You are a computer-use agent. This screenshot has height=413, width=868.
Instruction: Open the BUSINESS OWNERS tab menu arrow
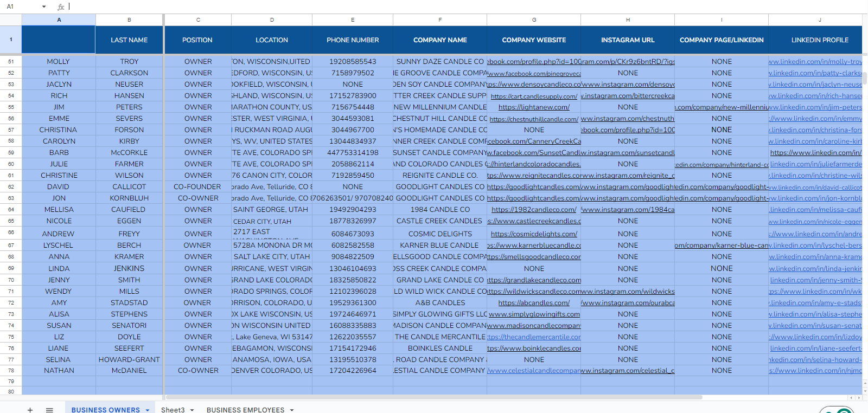pos(147,410)
